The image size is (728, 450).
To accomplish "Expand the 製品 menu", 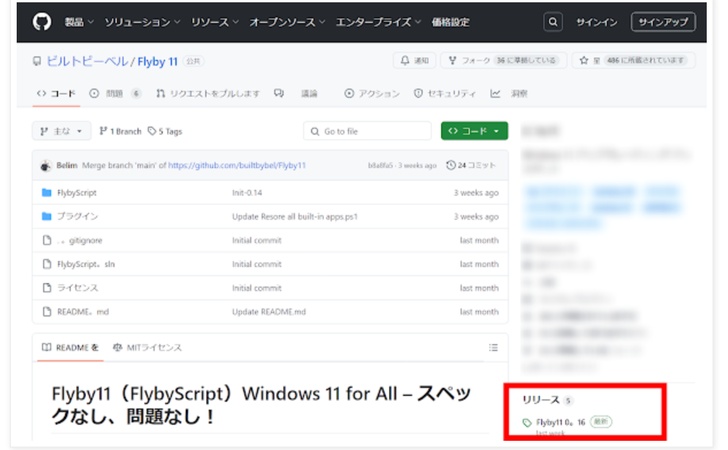I will coord(79,22).
